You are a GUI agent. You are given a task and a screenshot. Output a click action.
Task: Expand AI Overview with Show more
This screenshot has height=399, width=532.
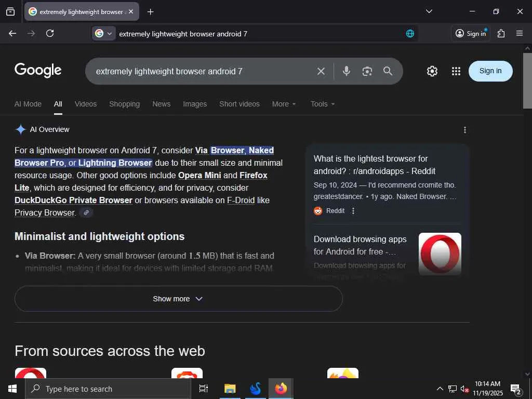pos(179,299)
